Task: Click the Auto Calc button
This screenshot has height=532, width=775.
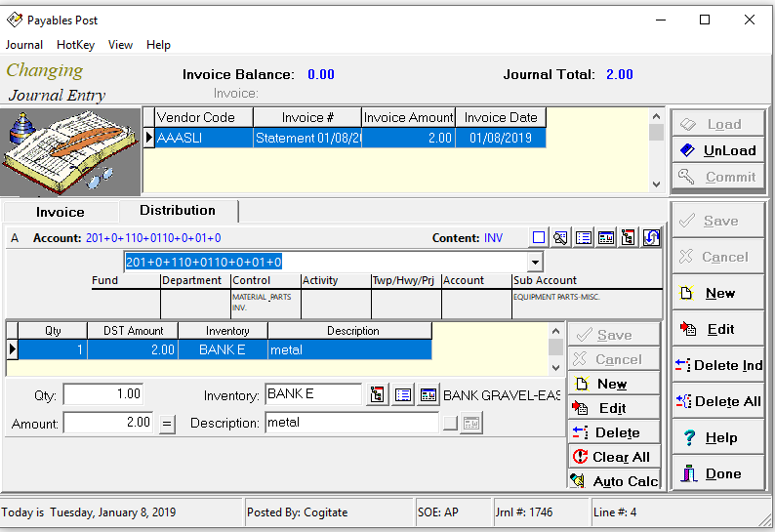Action: click(x=614, y=480)
